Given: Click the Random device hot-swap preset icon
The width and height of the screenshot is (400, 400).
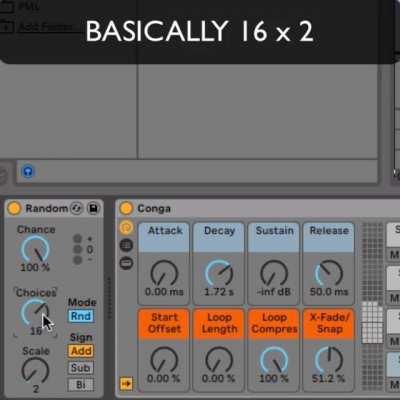Looking at the screenshot, I should coord(76,208).
